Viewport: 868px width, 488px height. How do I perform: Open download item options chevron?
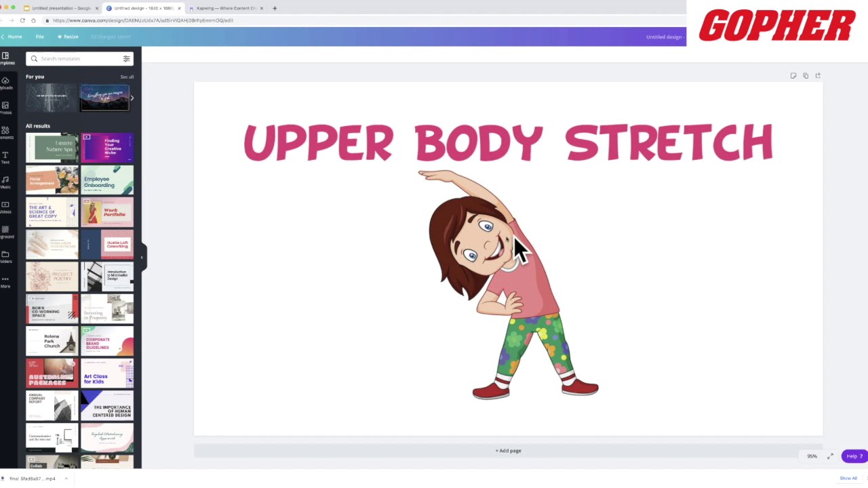click(66, 479)
